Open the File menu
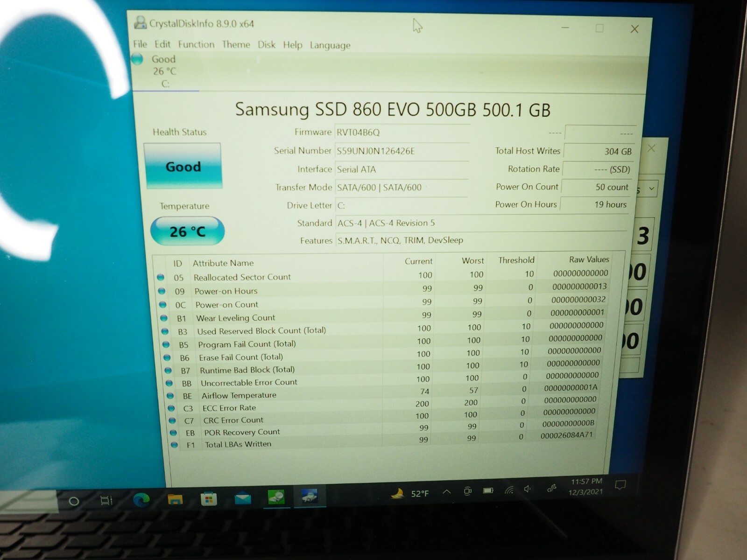 point(140,44)
